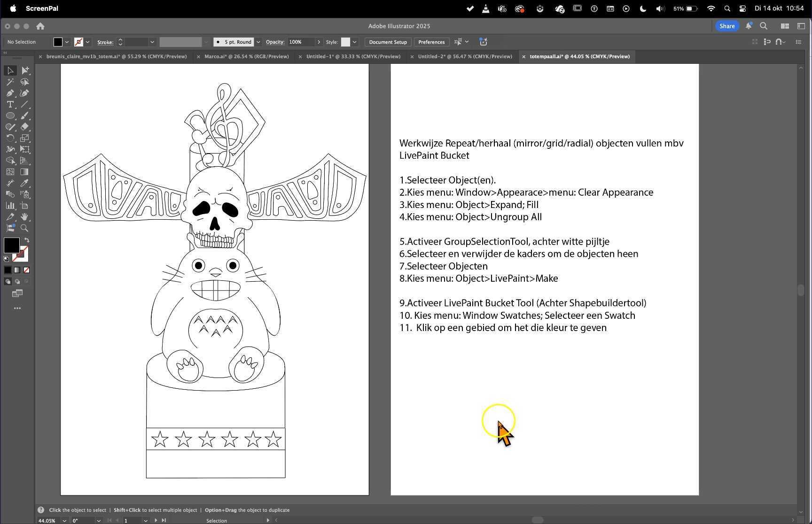Image resolution: width=812 pixels, height=524 pixels.
Task: Choose the Scale tool
Action: 24,138
